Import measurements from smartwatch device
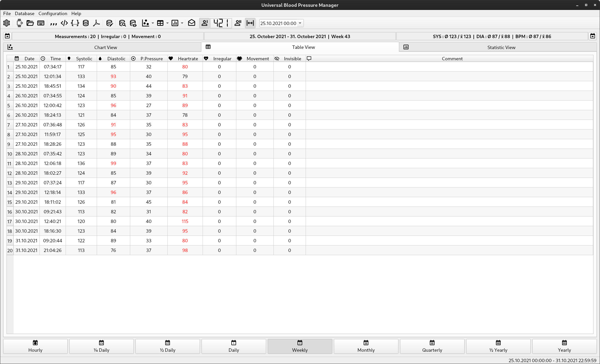 point(20,23)
